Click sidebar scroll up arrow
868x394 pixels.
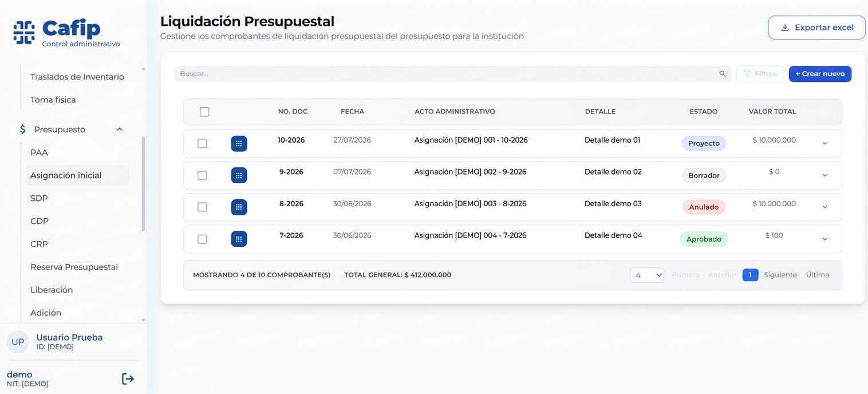pos(143,69)
